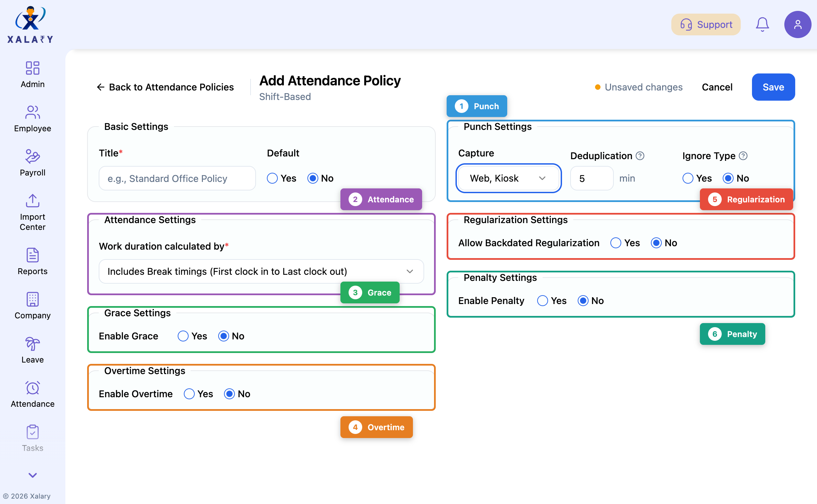
Task: Select the Employee sidebar icon
Action: tap(32, 118)
